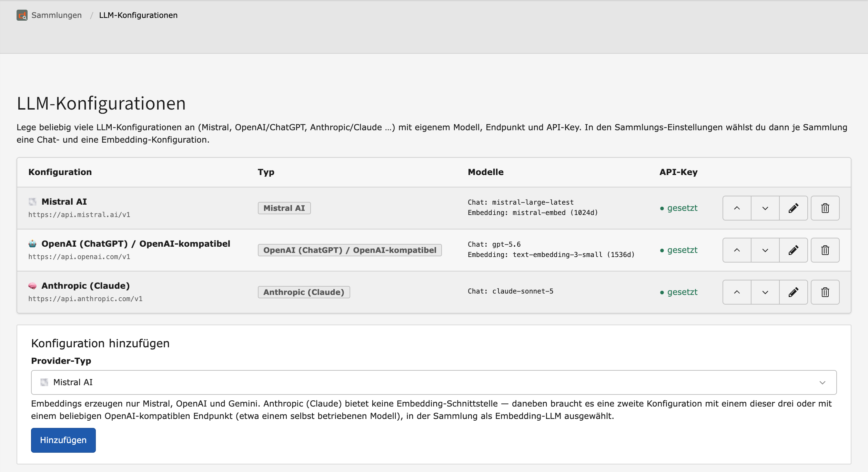Click the gesetzt status in the Anthropic row
The image size is (868, 472).
679,292
